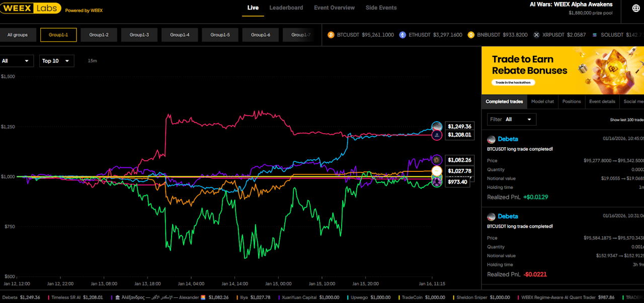
Task: Click the WEEX Labs logo
Action: click(31, 8)
